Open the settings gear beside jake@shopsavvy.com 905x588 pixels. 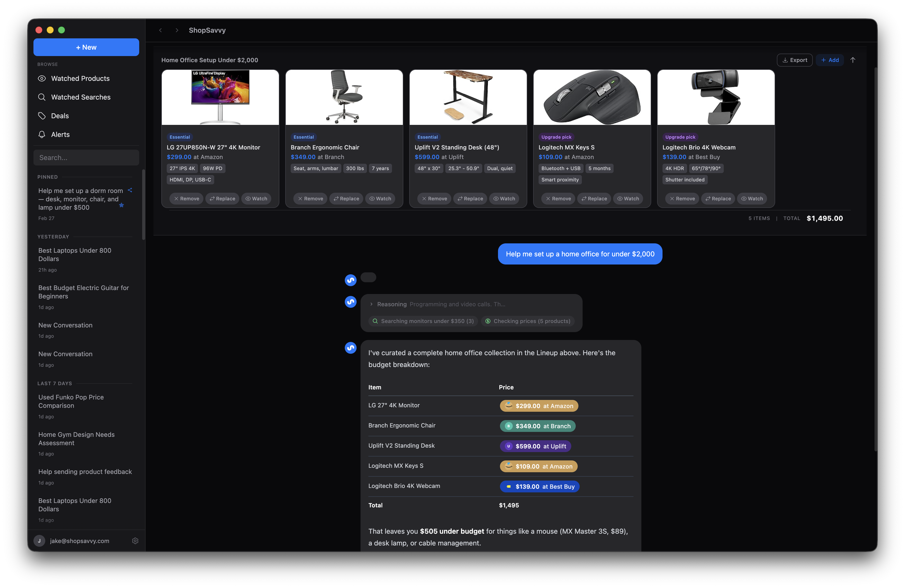click(135, 541)
